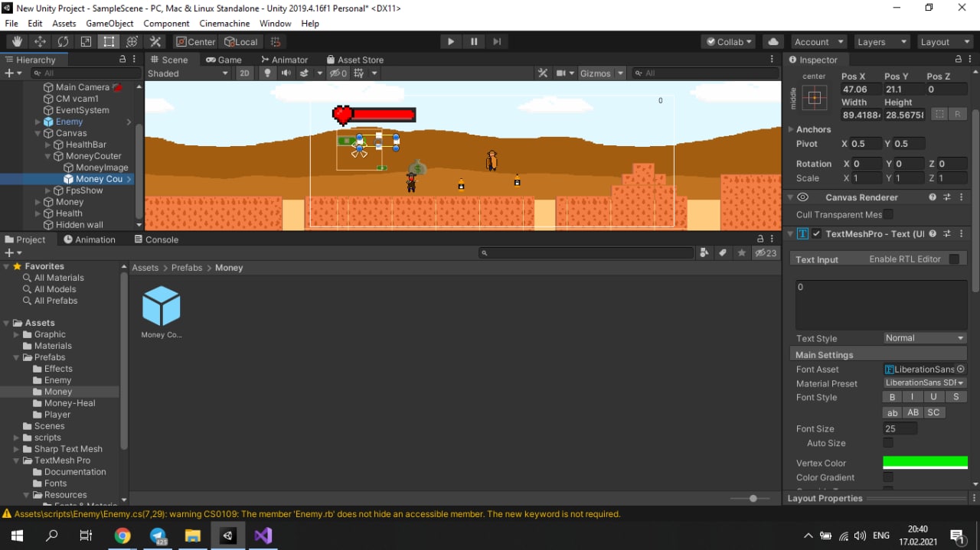The image size is (980, 550).
Task: Open TextMeshPro component preset settings
Action: coord(946,234)
